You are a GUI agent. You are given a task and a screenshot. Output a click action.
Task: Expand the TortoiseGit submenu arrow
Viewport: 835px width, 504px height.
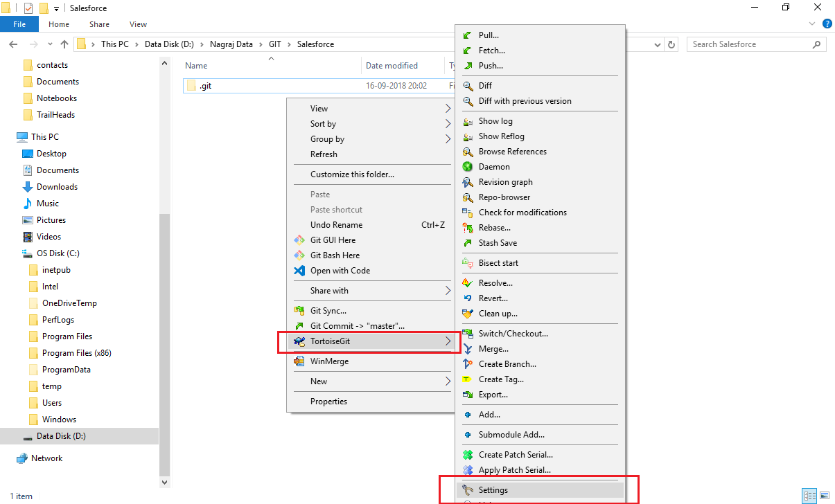click(448, 341)
